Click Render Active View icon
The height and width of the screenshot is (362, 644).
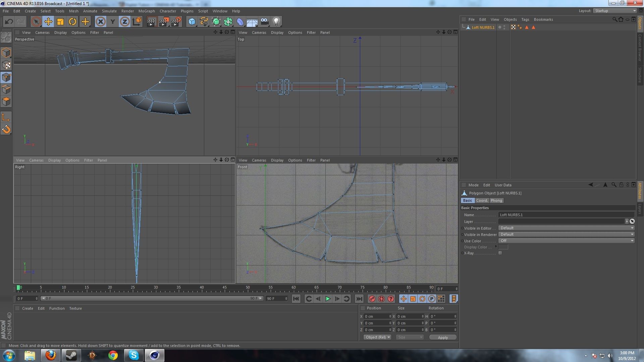(x=152, y=22)
